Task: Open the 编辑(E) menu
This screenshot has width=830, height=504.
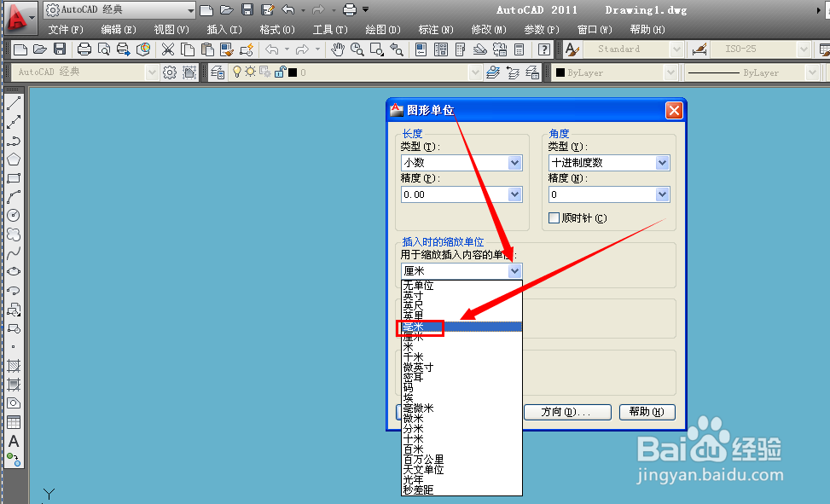Action: 119,30
